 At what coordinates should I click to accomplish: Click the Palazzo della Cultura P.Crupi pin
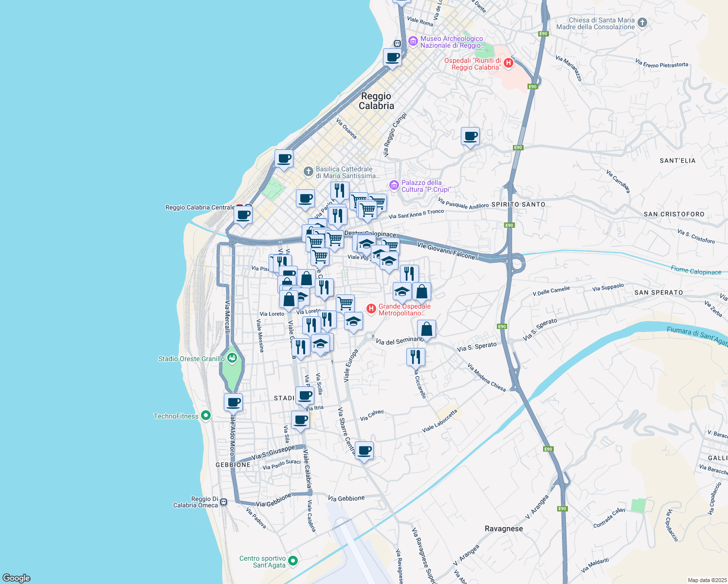[x=394, y=185]
